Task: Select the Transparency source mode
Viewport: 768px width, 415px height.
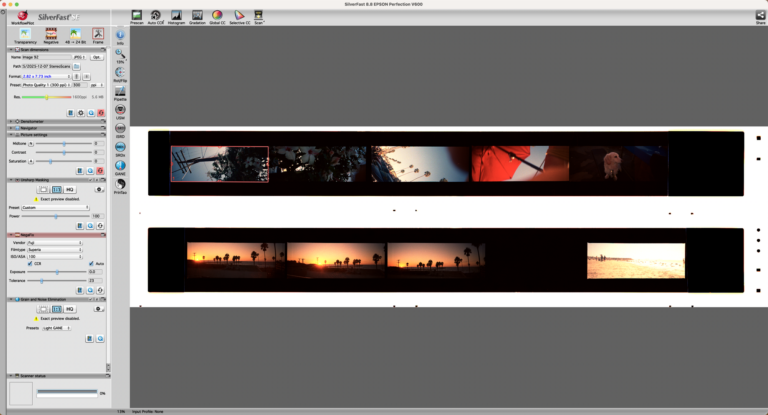Action: point(25,34)
